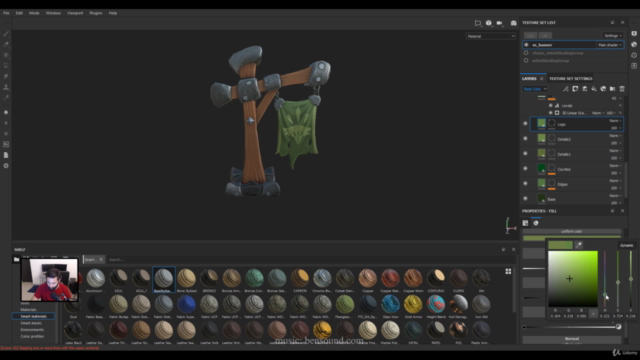Open the Resources image icon in left toolbar
This screenshot has width=640, height=360.
click(x=6, y=144)
